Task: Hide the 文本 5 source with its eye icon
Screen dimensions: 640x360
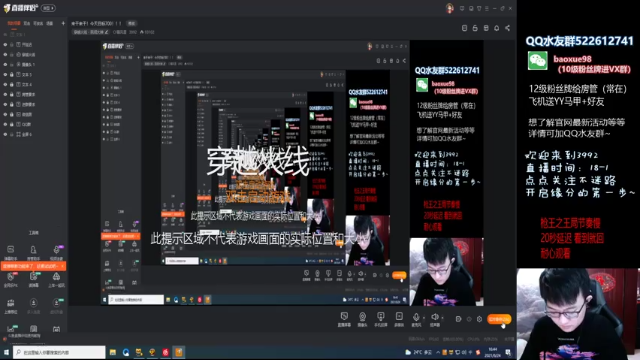Action: [5, 74]
